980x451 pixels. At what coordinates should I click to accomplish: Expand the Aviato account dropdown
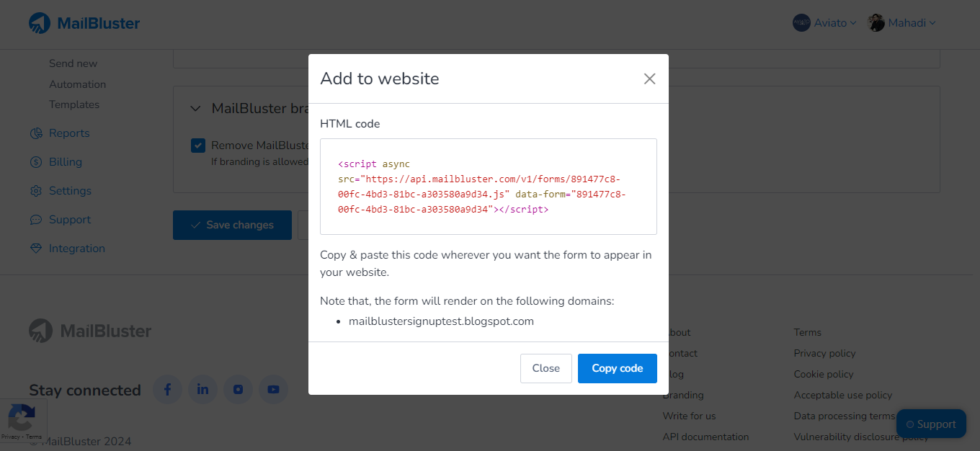pyautogui.click(x=824, y=22)
